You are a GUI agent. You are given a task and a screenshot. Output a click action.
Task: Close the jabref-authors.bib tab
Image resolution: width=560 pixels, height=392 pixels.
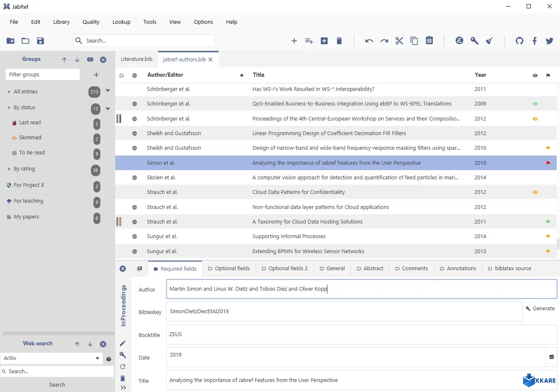210,60
